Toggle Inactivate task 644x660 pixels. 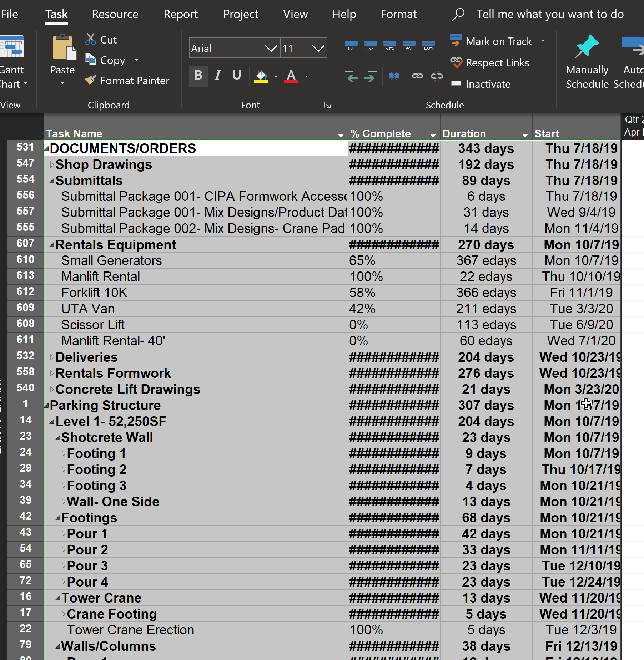(x=481, y=84)
